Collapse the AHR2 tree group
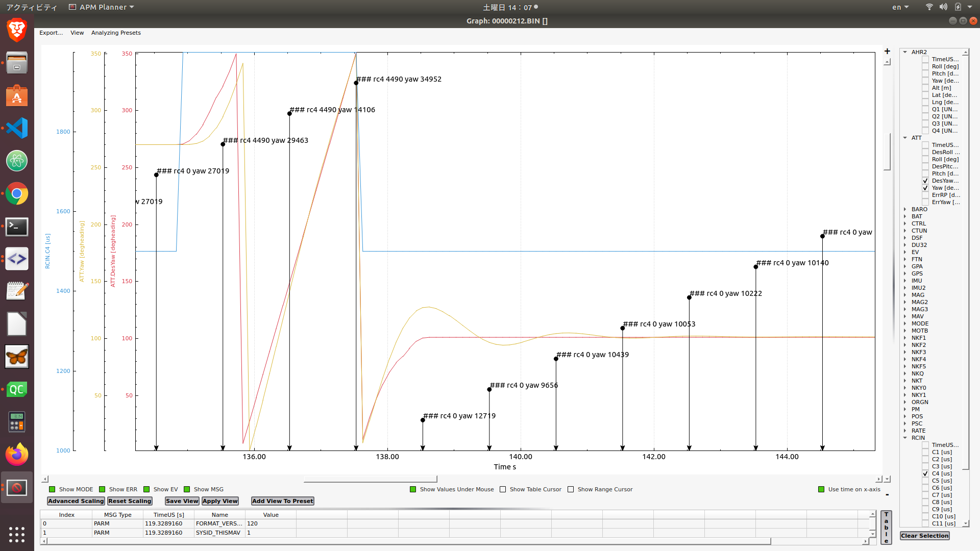This screenshot has height=551, width=980. pyautogui.click(x=905, y=52)
